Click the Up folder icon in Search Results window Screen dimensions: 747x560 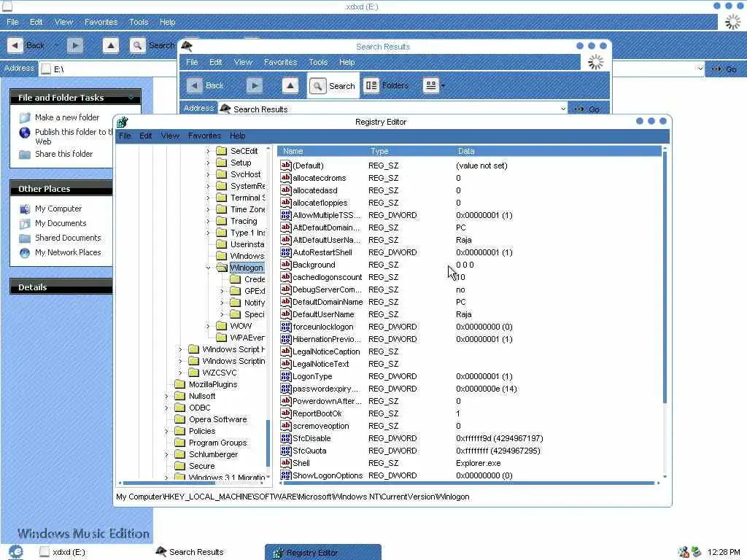(x=290, y=86)
